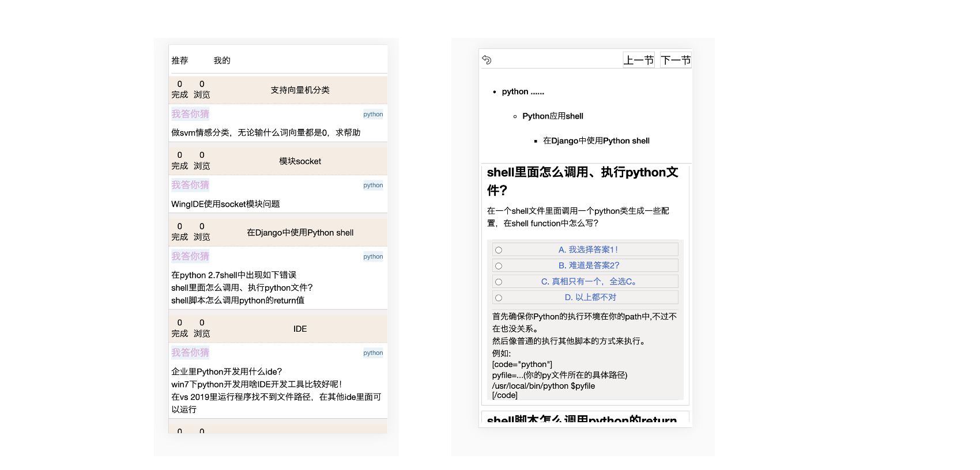Viewport: 980px width, 470px height.
Task: Open question WingIDE使用socket模块问题
Action: tap(225, 204)
